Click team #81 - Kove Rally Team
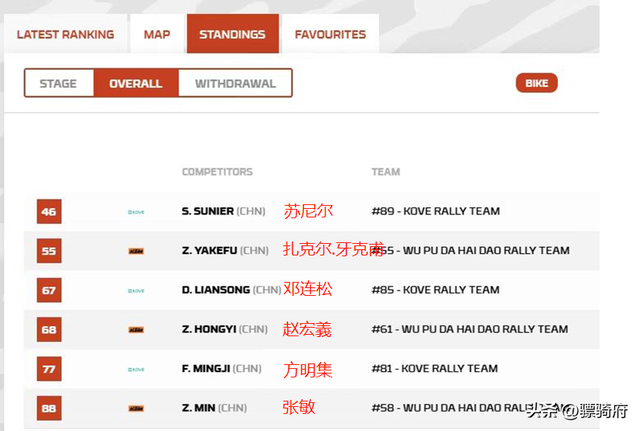Viewport: 640px width, 431px height. (435, 369)
